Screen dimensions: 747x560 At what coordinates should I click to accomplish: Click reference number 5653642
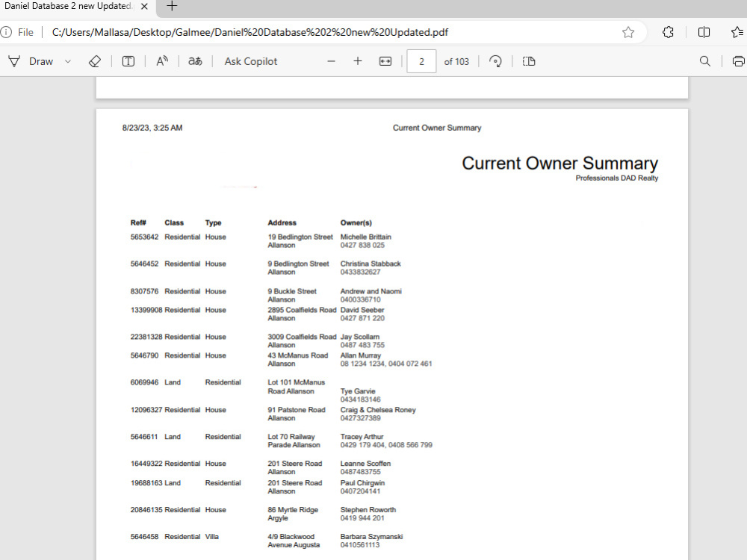144,237
